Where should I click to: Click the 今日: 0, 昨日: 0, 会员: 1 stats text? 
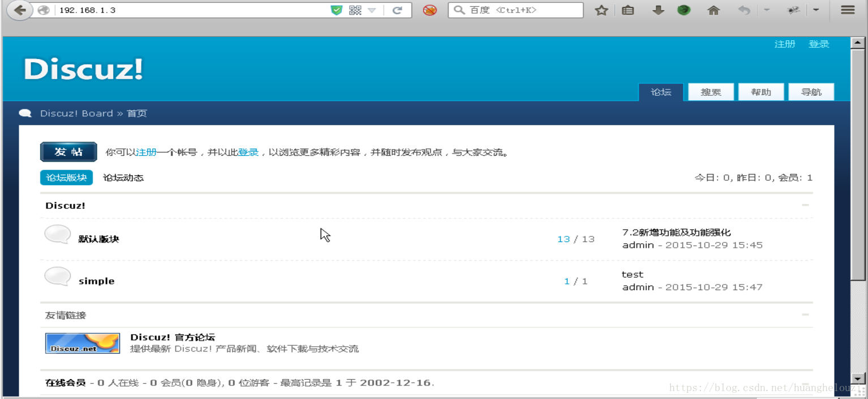(x=754, y=178)
